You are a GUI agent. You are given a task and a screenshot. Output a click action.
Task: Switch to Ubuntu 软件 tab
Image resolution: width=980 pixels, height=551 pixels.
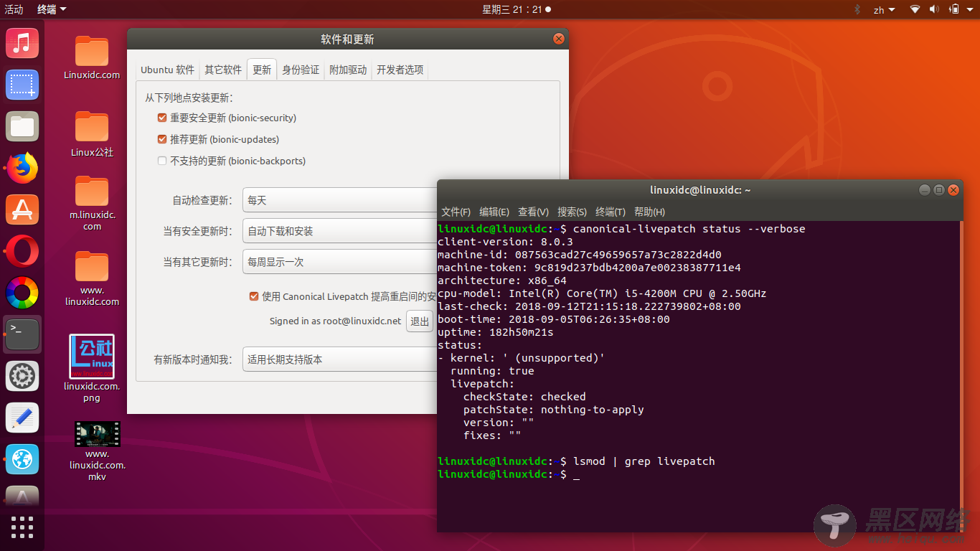click(x=167, y=70)
